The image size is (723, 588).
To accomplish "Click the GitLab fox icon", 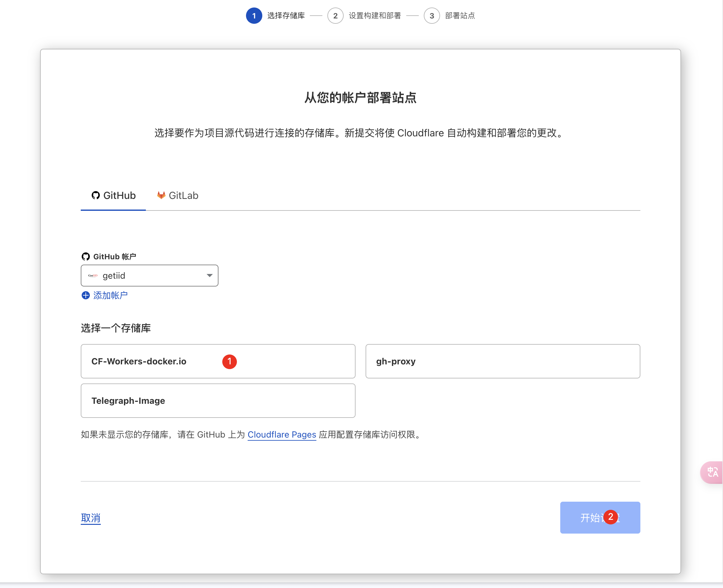I will pyautogui.click(x=161, y=195).
